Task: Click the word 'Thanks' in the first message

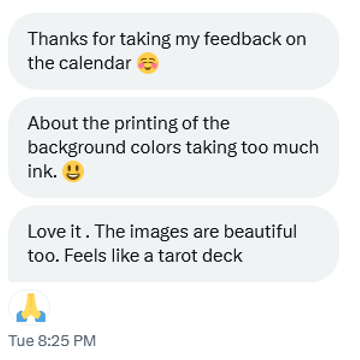Action: coord(58,39)
